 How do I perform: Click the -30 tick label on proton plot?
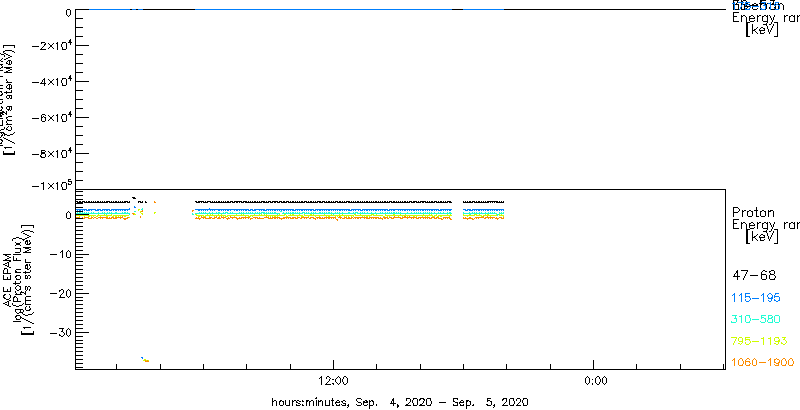pyautogui.click(x=60, y=332)
